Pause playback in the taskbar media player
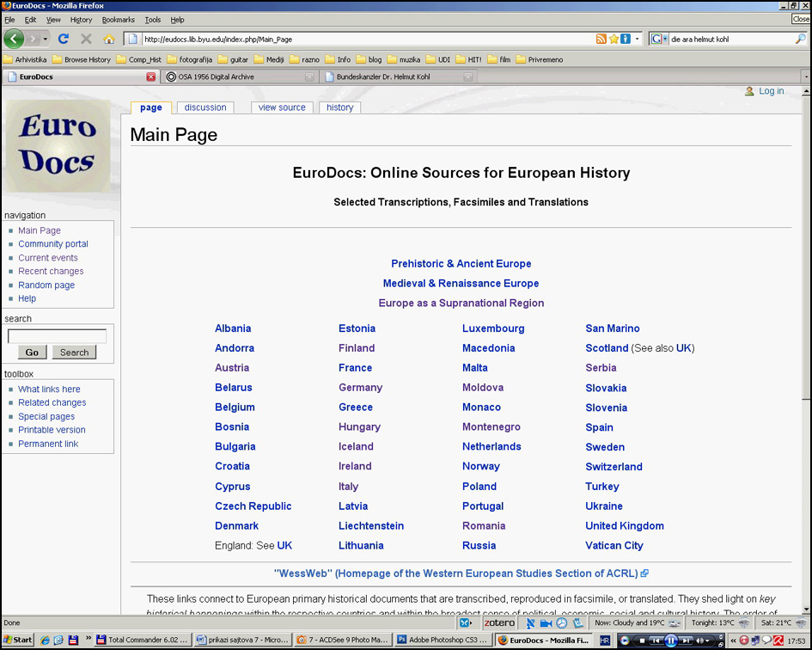Image resolution: width=812 pixels, height=650 pixels. tap(671, 641)
